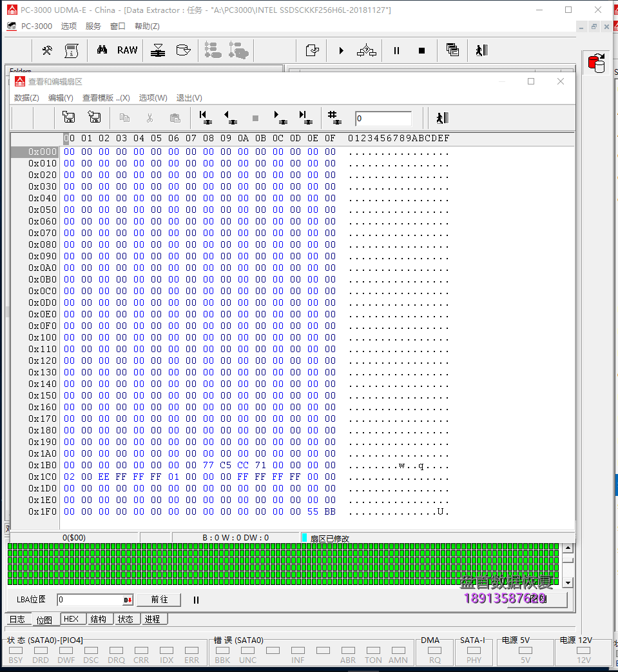618x672 pixels.
Task: Click the 0x1C0 row offset label
Action: (x=43, y=477)
